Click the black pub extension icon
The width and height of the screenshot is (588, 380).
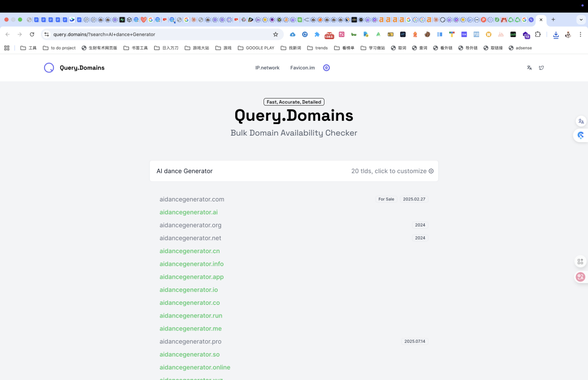[513, 34]
